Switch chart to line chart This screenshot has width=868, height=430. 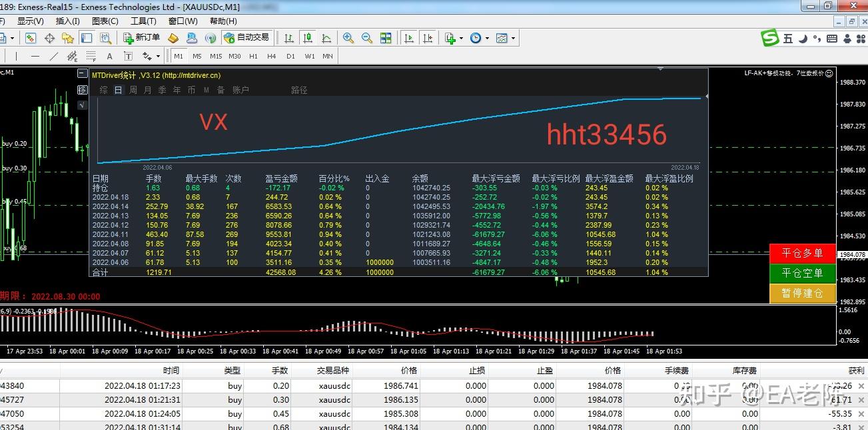(326, 38)
